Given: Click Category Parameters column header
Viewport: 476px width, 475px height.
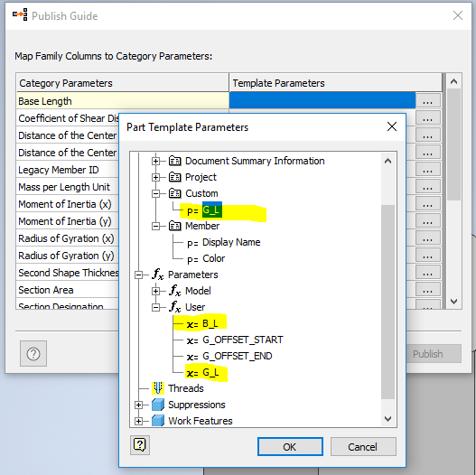Looking at the screenshot, I should [x=122, y=82].
